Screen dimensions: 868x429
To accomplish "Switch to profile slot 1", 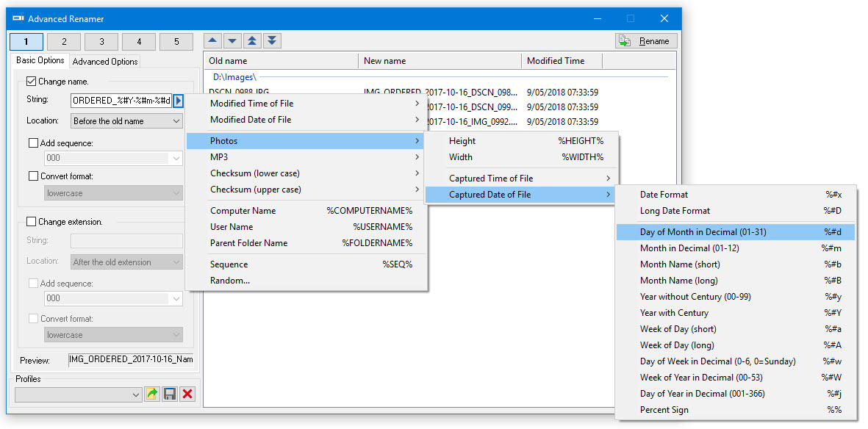I will (26, 42).
